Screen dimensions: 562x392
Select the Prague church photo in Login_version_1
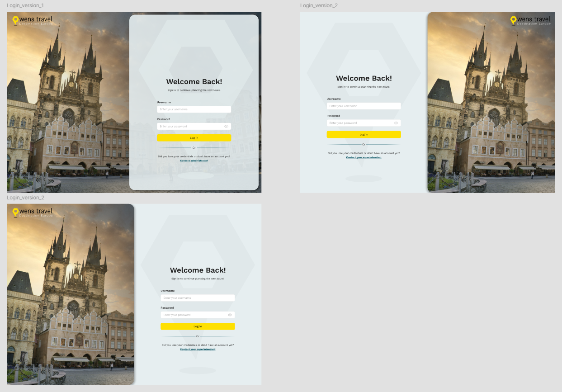tap(68, 102)
